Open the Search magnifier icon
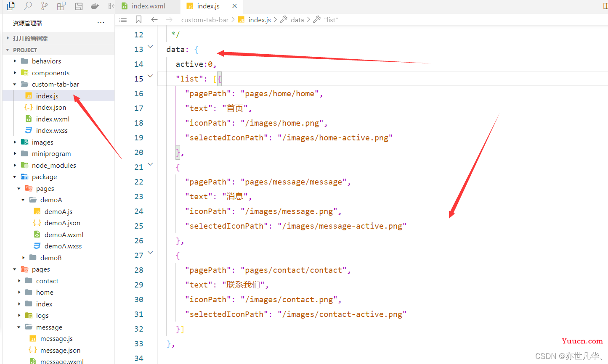The width and height of the screenshot is (608, 364). tap(28, 6)
